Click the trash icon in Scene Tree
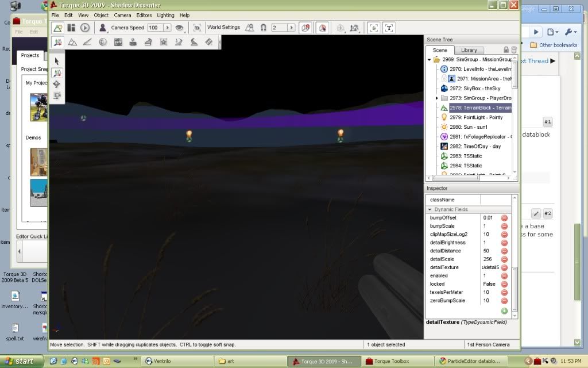The height and width of the screenshot is (368, 588). tap(514, 50)
